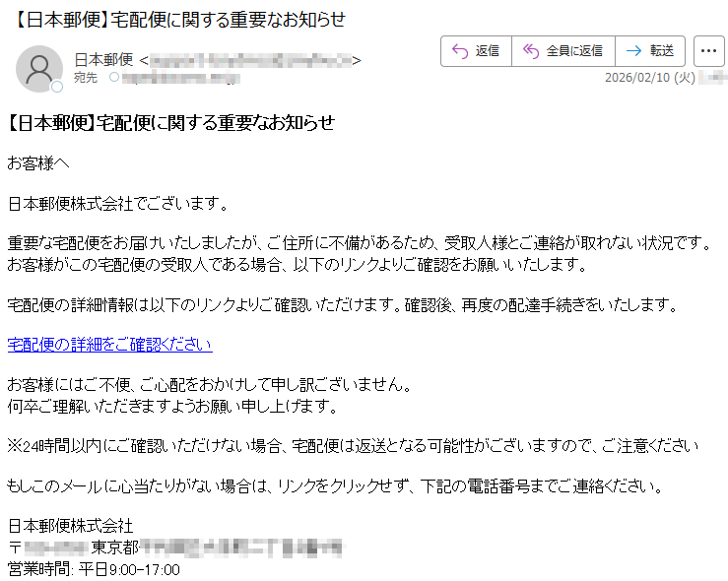This screenshot has width=728, height=581.
Task: Click the 転送 forward button
Action: tap(650, 51)
